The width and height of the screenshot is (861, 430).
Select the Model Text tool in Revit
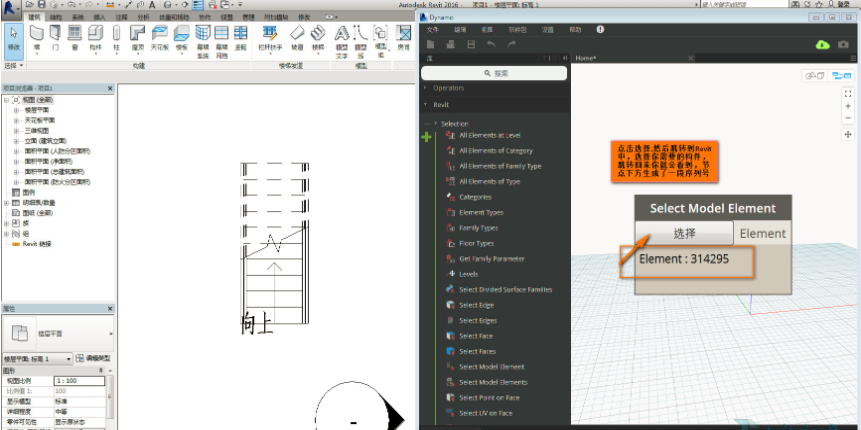pos(342,41)
